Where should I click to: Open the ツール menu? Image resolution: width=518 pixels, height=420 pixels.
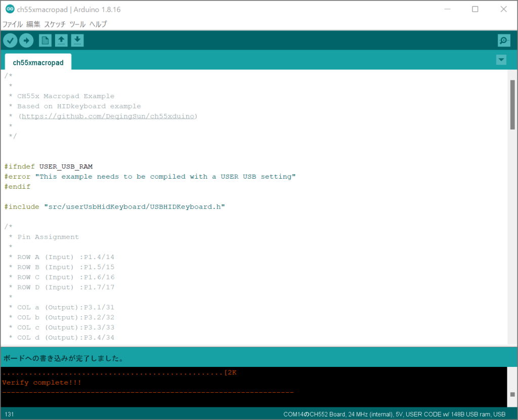point(77,24)
